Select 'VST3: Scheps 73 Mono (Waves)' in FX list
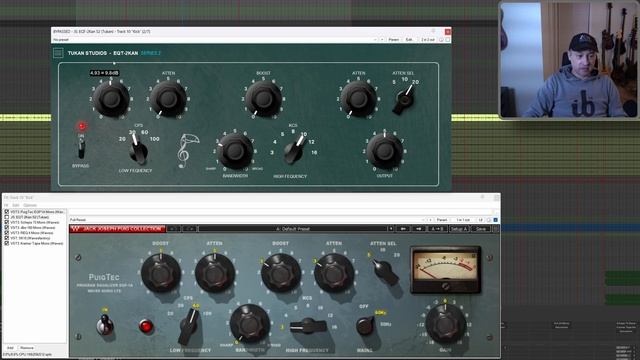This screenshot has height=360, width=640. (x=35, y=222)
